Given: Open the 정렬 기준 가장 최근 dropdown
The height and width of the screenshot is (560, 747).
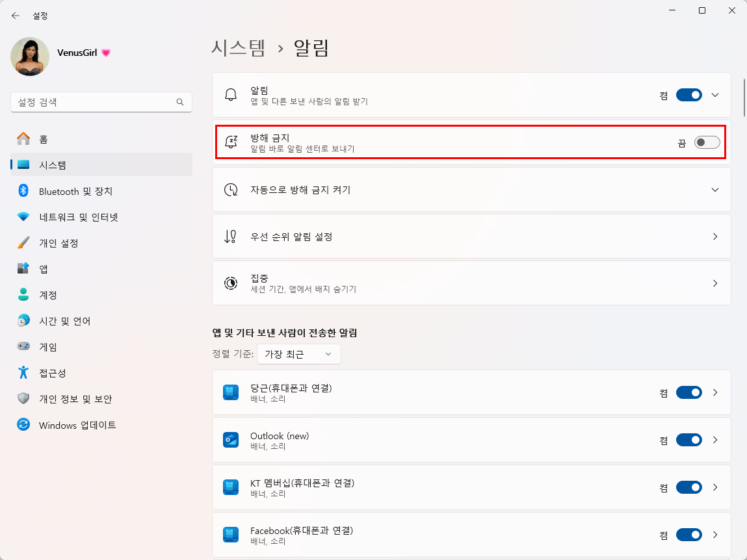Looking at the screenshot, I should (298, 354).
